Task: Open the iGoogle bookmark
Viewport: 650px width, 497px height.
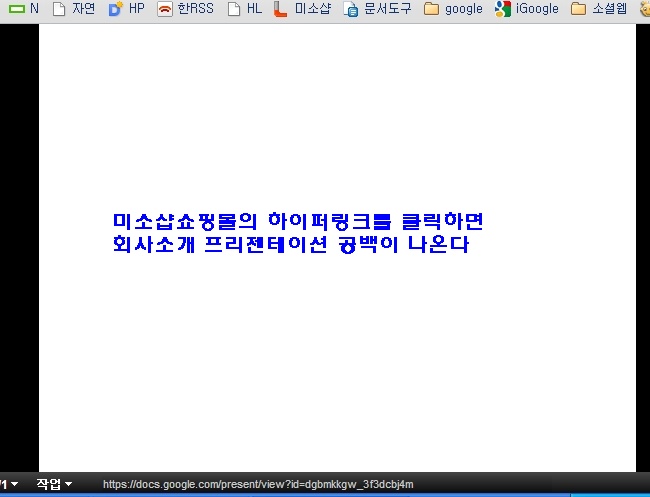Action: tap(527, 8)
